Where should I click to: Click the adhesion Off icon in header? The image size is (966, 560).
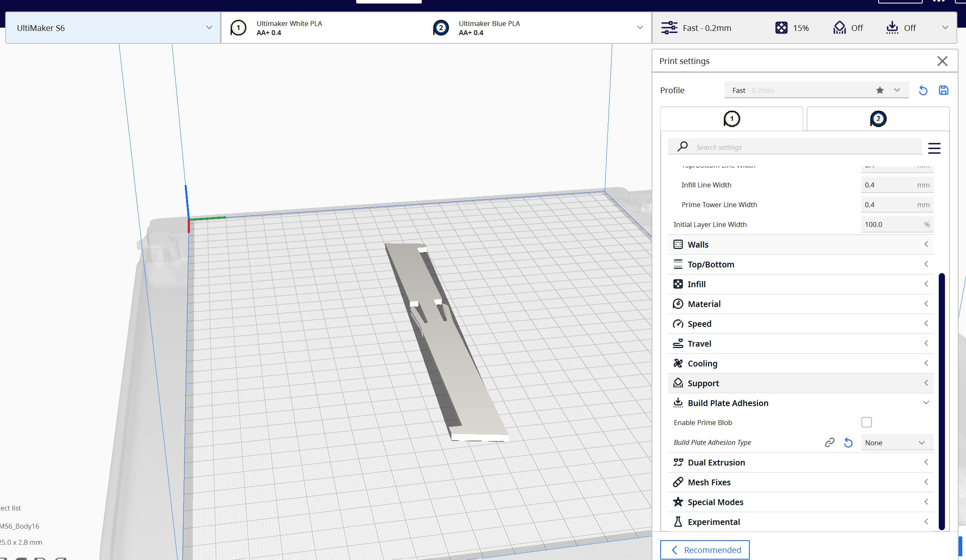click(x=892, y=28)
